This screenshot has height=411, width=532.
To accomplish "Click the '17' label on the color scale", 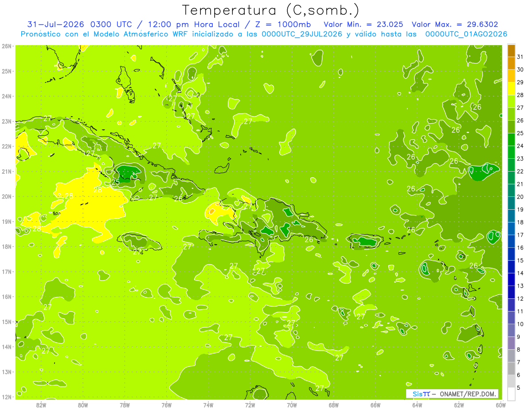I will 520,235.
